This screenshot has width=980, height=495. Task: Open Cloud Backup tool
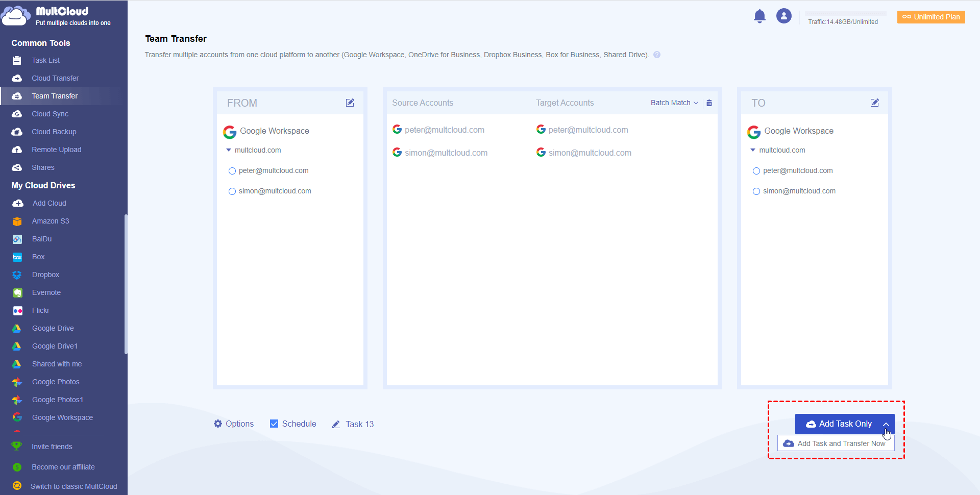pos(54,132)
